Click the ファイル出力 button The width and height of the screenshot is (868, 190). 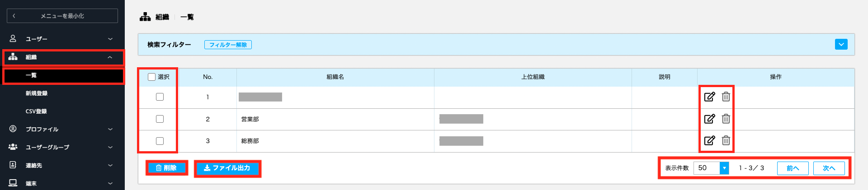pos(227,168)
